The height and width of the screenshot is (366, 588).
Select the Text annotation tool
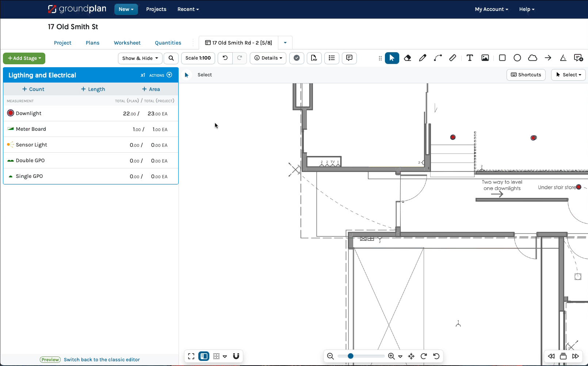tap(470, 58)
